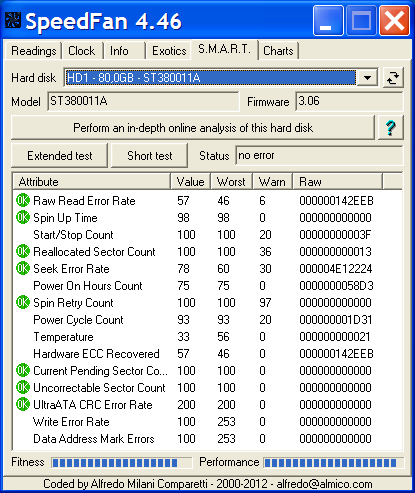Image resolution: width=415 pixels, height=493 pixels.
Task: Switch to the Readings tab
Action: coord(33,51)
